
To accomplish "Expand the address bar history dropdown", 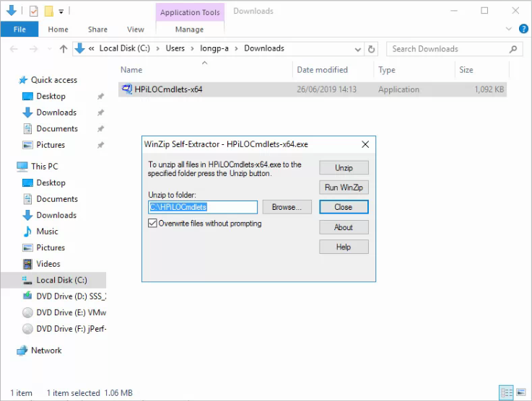I will tap(357, 50).
